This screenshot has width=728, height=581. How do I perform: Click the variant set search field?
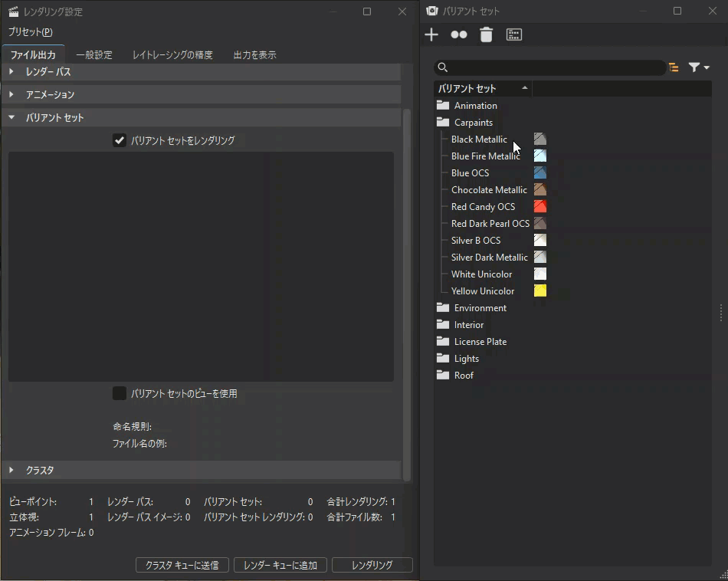click(550, 67)
